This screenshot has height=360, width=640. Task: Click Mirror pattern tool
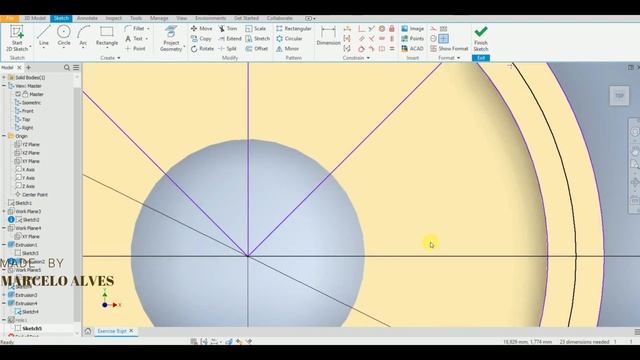tap(287, 48)
